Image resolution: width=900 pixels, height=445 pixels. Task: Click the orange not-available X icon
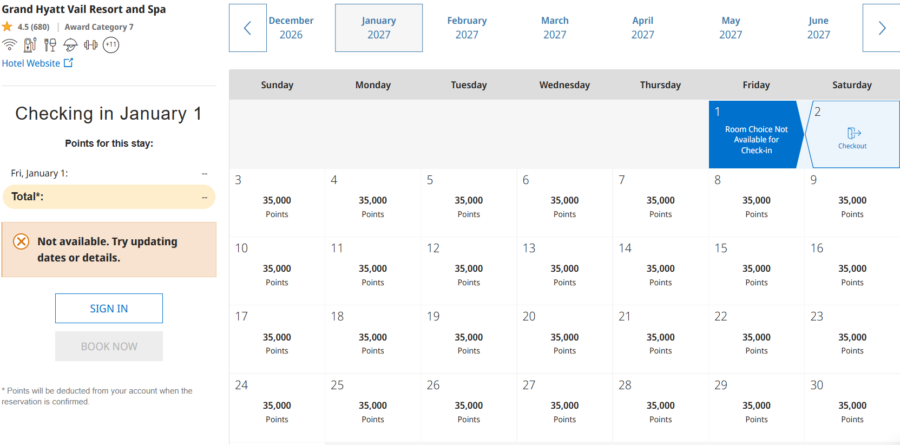pos(21,242)
